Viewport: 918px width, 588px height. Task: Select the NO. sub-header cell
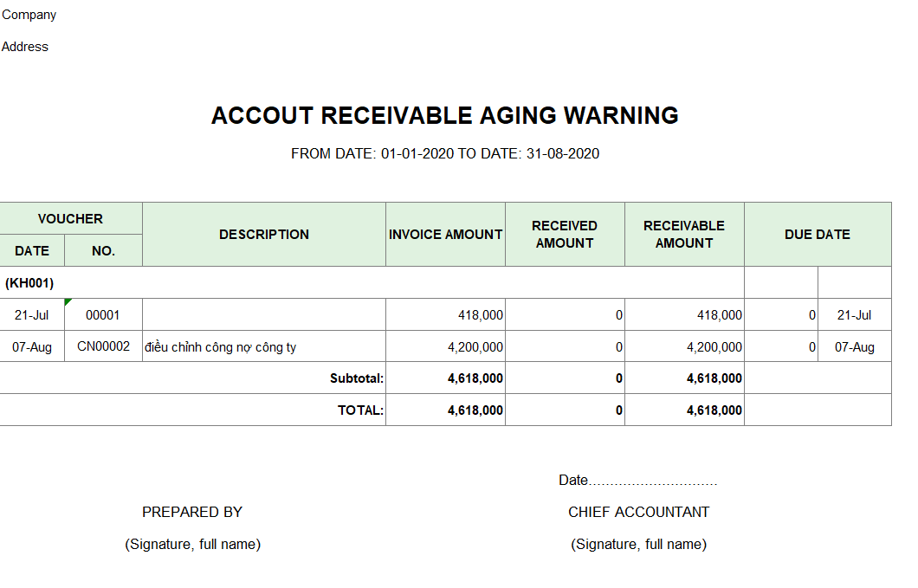coord(103,250)
